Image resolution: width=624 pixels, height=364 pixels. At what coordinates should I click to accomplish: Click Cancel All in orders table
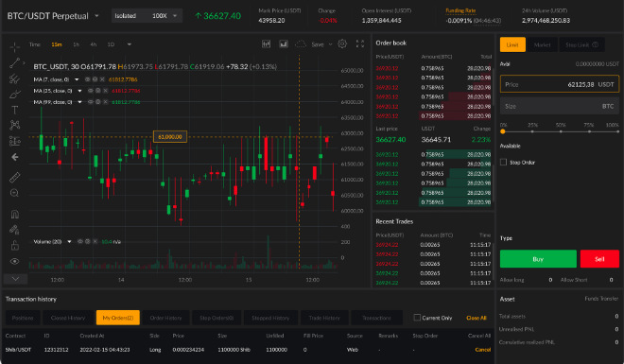pos(479,336)
